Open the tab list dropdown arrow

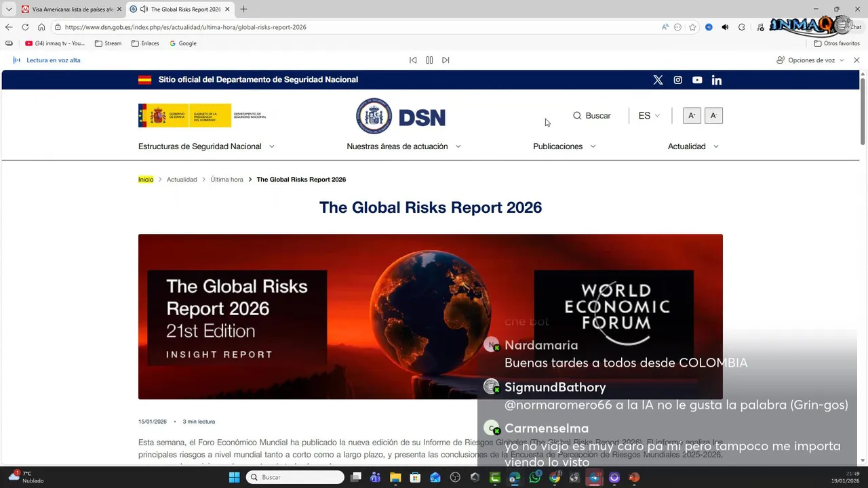tap(9, 9)
